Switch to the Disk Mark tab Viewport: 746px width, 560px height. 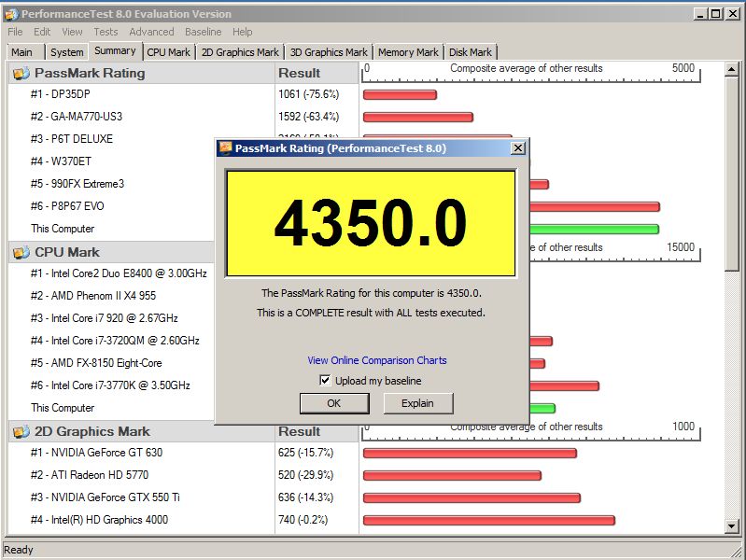(470, 52)
